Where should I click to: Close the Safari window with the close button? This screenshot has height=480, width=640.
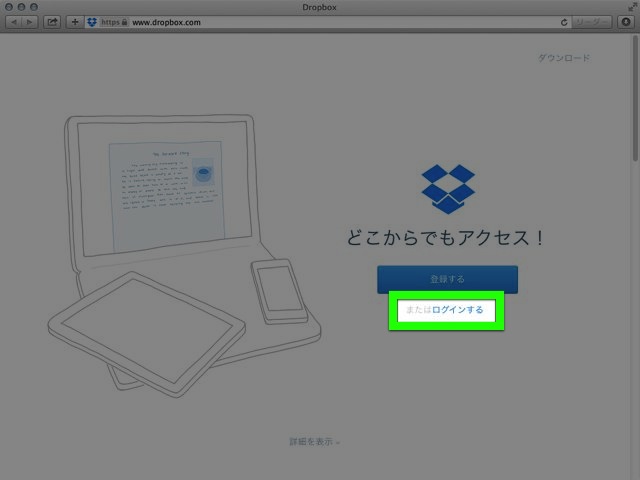tap(9, 7)
